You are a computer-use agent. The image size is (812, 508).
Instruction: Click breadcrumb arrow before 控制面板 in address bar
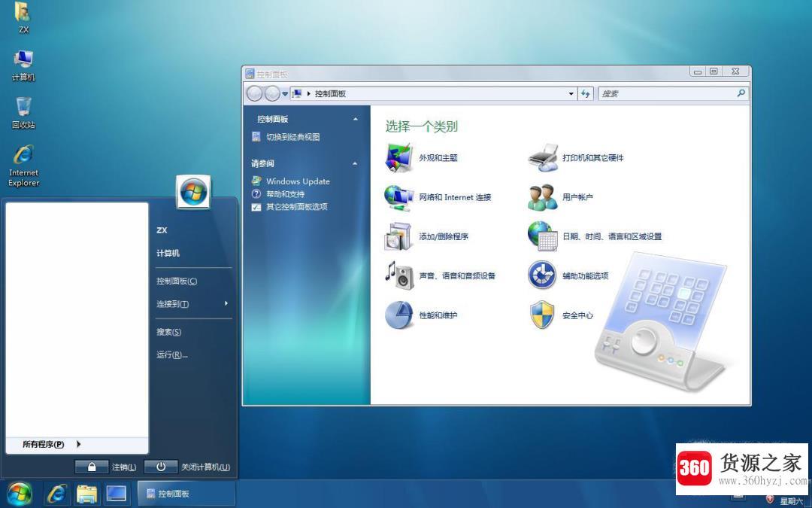(309, 94)
